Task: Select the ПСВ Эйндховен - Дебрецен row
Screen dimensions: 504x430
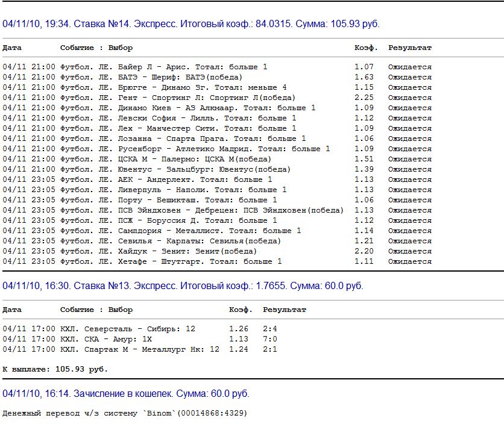Action: point(217,210)
